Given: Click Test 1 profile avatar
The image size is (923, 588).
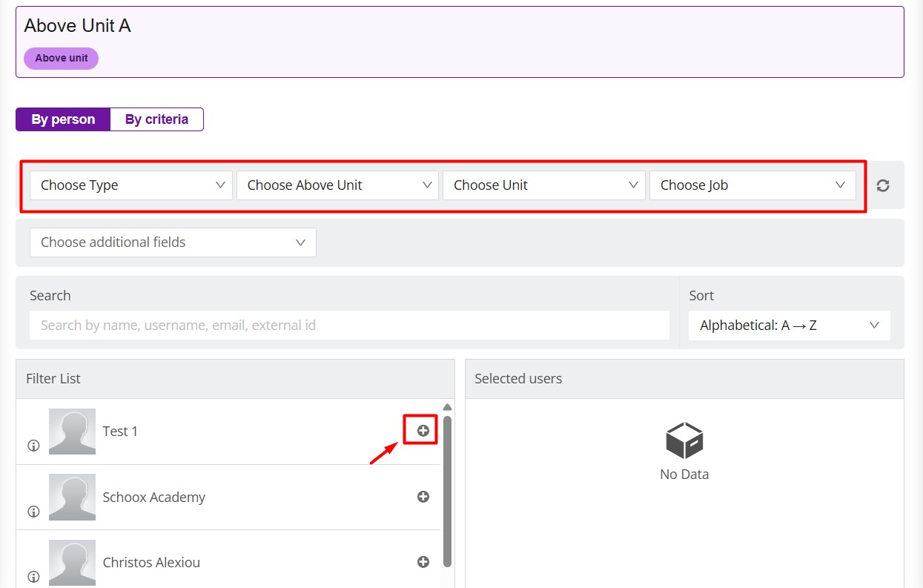Looking at the screenshot, I should 72,431.
